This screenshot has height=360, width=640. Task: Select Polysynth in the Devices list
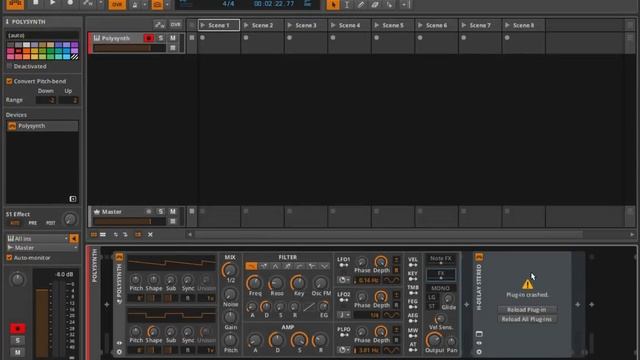tap(42, 126)
